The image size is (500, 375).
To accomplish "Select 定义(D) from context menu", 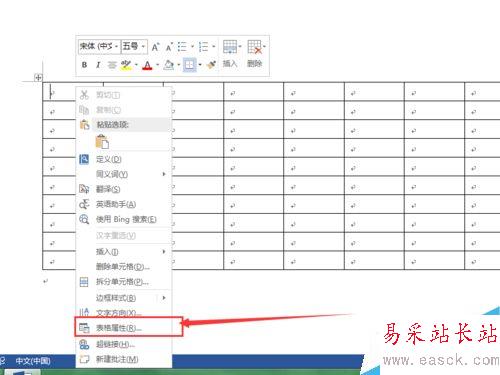I will pos(124,159).
